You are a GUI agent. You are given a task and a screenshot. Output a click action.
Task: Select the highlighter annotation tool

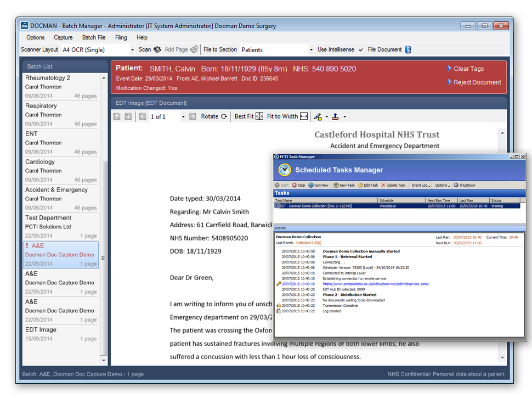[x=318, y=117]
